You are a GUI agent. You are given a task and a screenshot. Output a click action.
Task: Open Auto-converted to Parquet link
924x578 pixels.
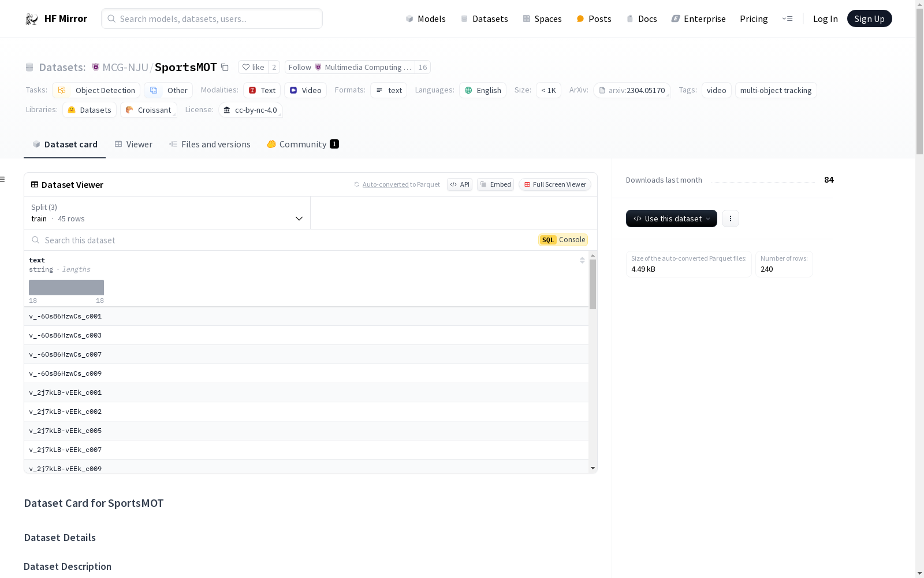pos(385,185)
